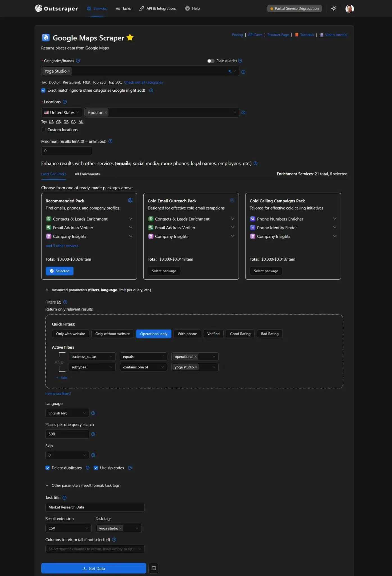Open the Result extension CSV dropdown

(68, 528)
